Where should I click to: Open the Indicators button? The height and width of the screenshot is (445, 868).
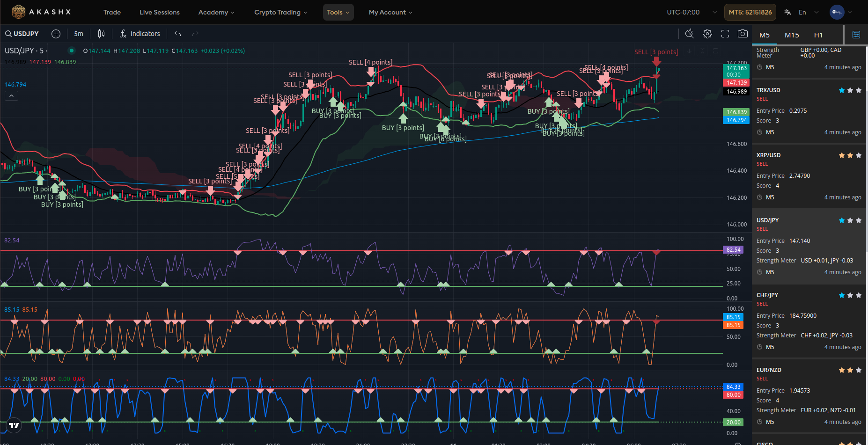[140, 34]
